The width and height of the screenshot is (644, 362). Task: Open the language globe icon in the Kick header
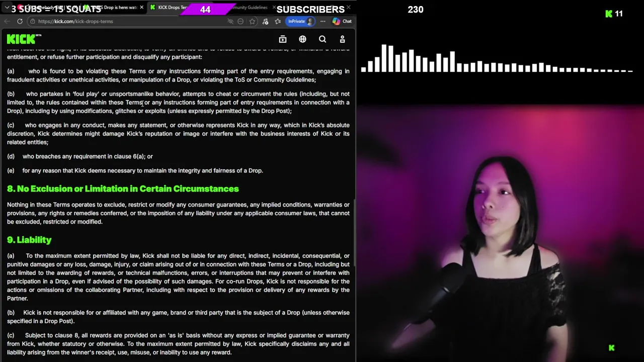tap(302, 39)
